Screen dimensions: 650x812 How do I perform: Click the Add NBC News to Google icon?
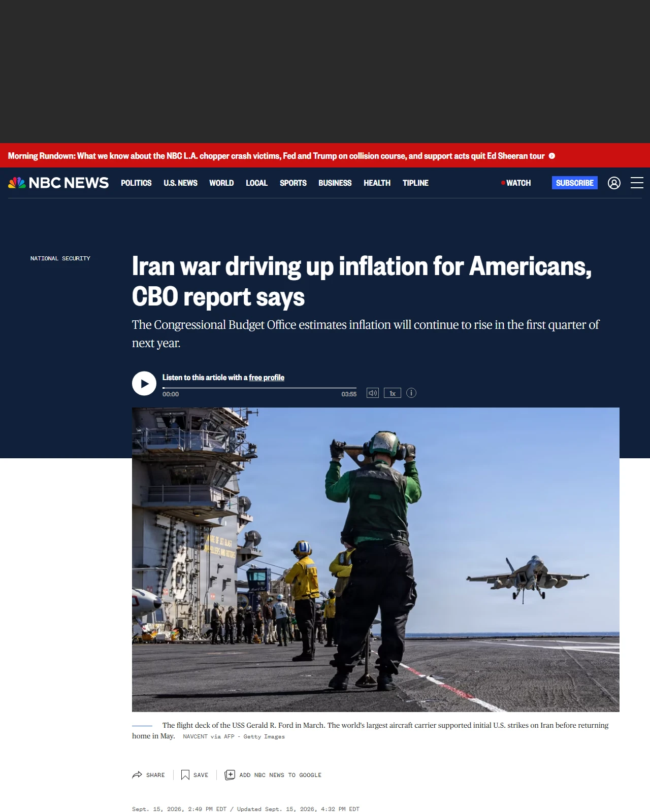point(230,775)
